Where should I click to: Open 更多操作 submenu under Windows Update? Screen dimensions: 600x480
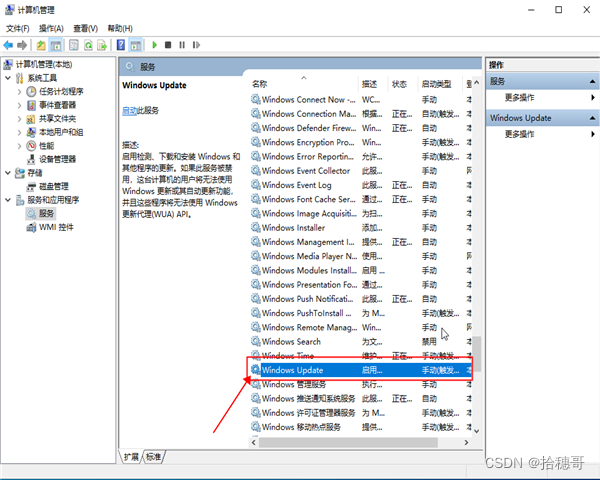pyautogui.click(x=519, y=134)
